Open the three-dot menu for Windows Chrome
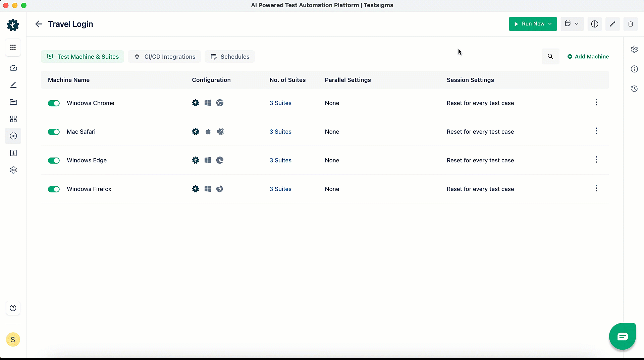 [x=596, y=102]
